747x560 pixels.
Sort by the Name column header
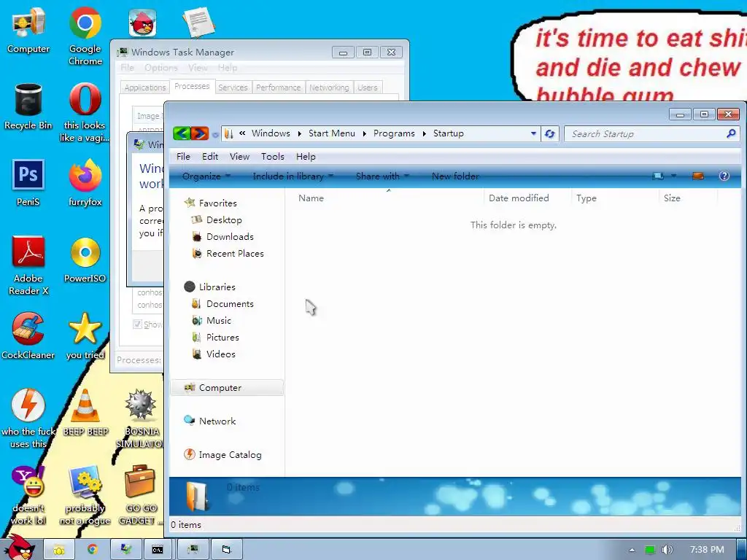coord(388,198)
